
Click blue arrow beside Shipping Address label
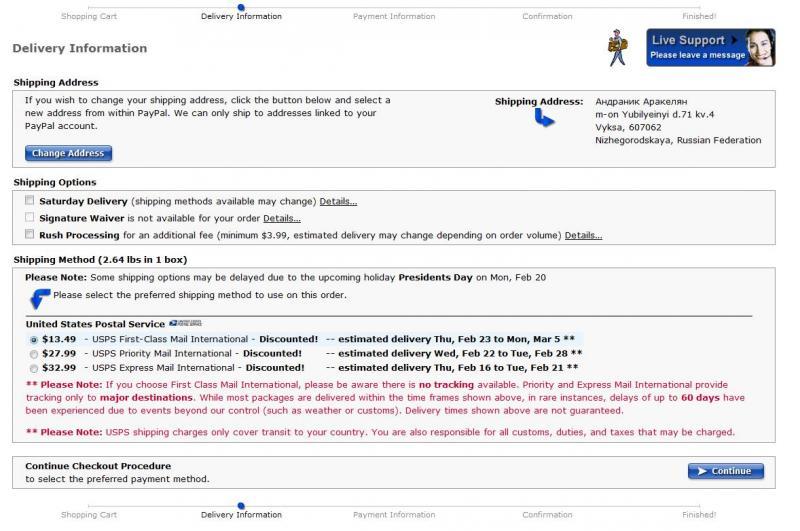544,118
